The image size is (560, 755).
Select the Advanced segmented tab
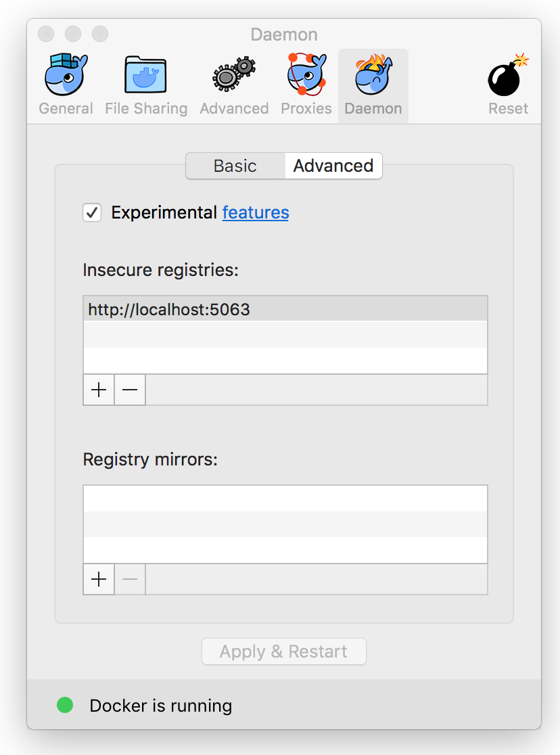pos(333,166)
